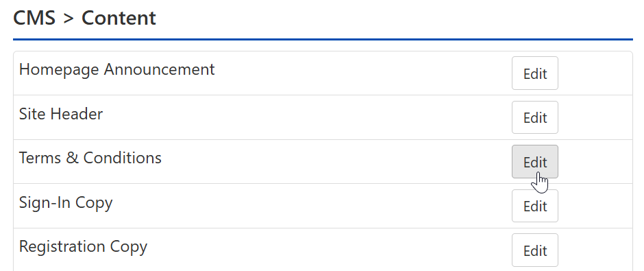This screenshot has width=644, height=271.
Task: Click empty space in Homepage Announcement row
Action: pyautogui.click(x=362, y=73)
